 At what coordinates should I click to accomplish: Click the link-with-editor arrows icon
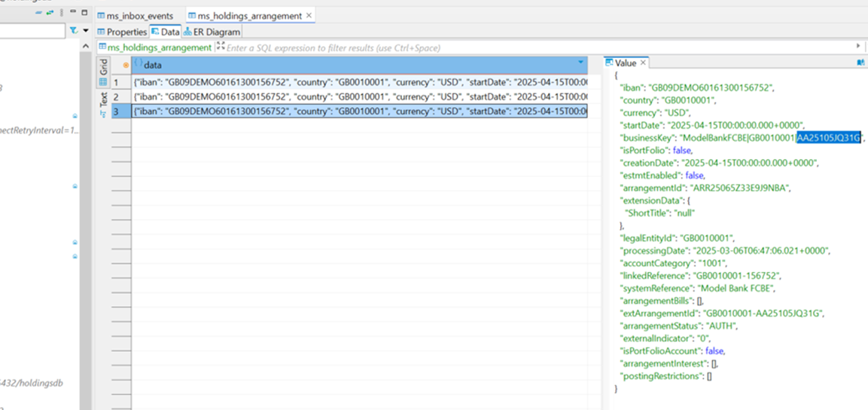[50, 13]
